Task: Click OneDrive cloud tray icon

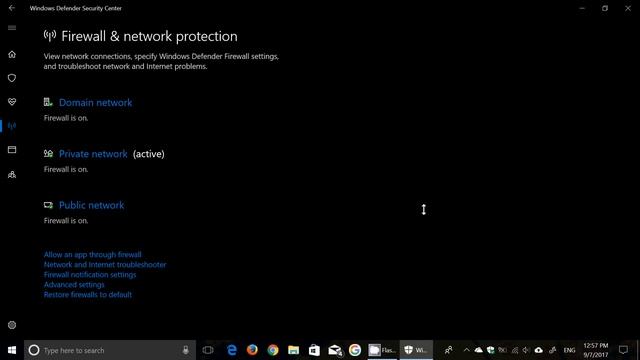Action: click(x=478, y=350)
